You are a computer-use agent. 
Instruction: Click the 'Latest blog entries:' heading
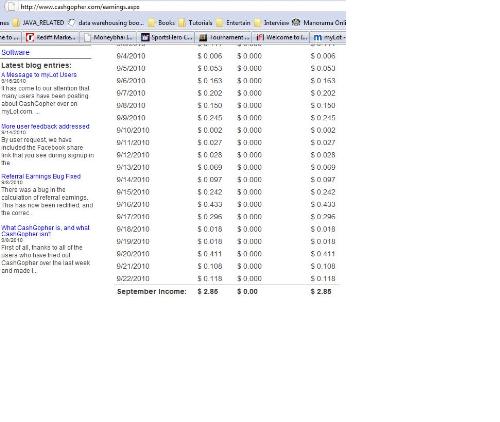point(36,65)
